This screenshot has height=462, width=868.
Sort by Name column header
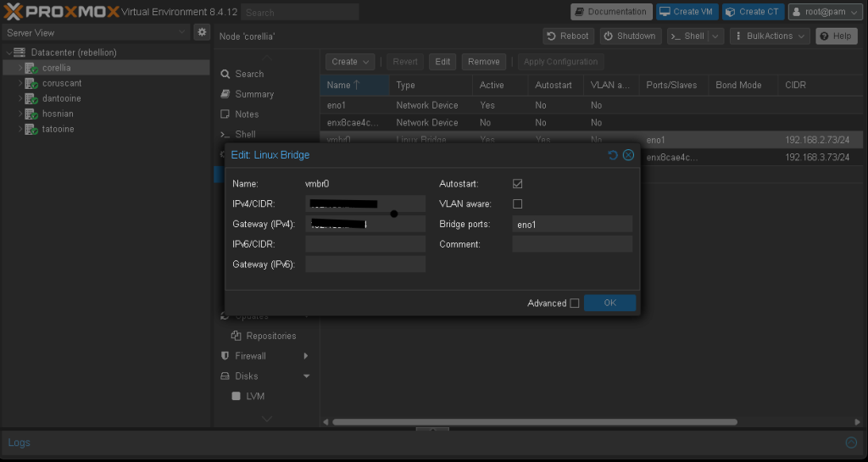click(x=354, y=86)
